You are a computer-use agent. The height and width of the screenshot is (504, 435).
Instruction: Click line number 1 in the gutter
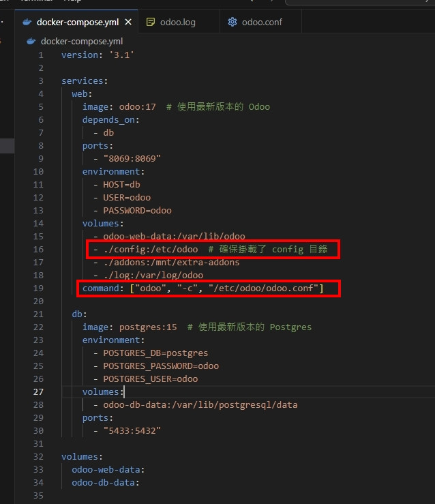[41, 55]
